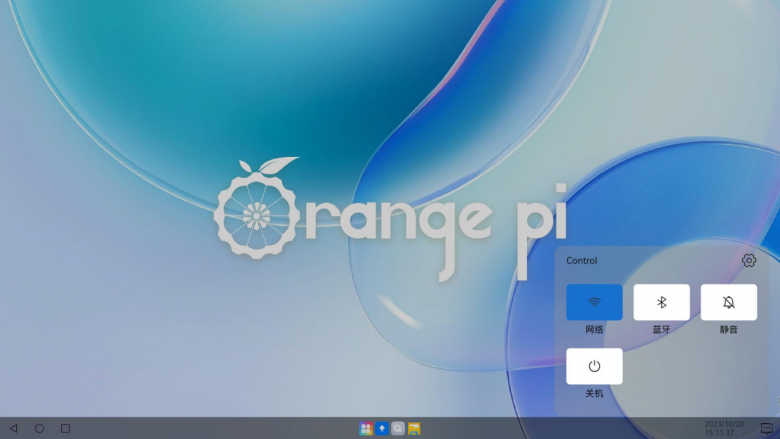The width and height of the screenshot is (780, 439).
Task: Select the 蓝牙 label text
Action: coord(661,329)
